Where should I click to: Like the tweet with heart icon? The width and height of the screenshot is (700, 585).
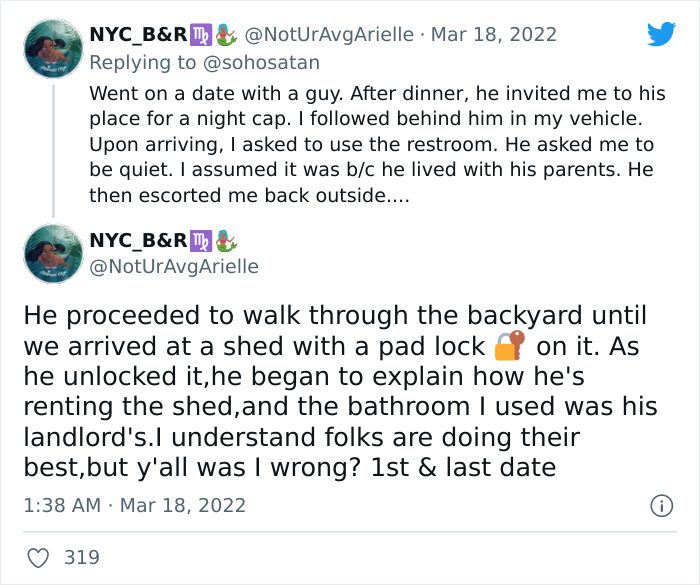(37, 557)
